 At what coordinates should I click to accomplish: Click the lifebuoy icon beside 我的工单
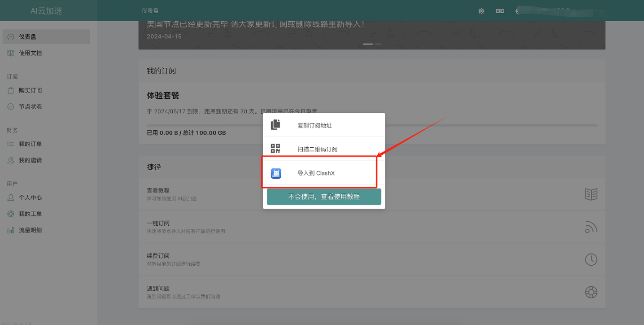coord(11,214)
